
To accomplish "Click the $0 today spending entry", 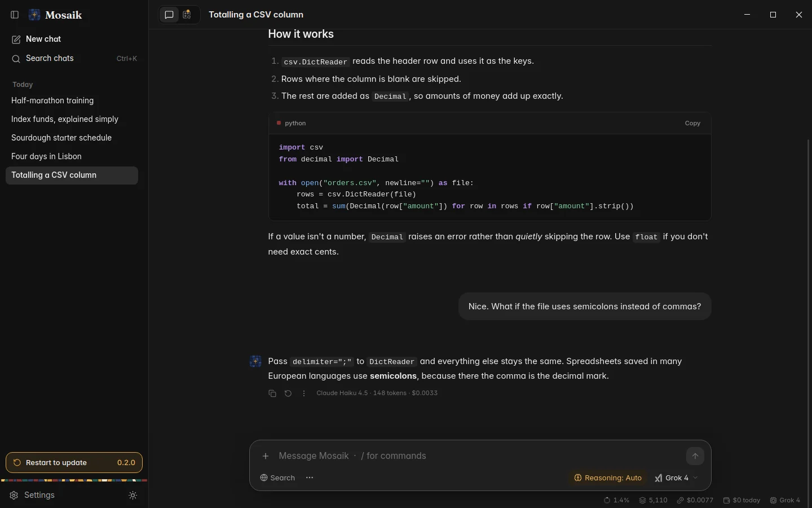I will point(742,500).
